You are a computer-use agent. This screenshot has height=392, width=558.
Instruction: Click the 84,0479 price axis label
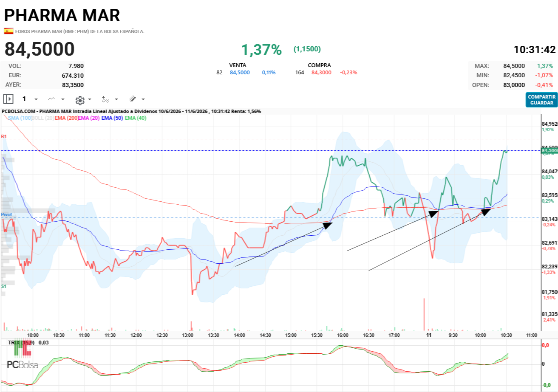(550, 171)
